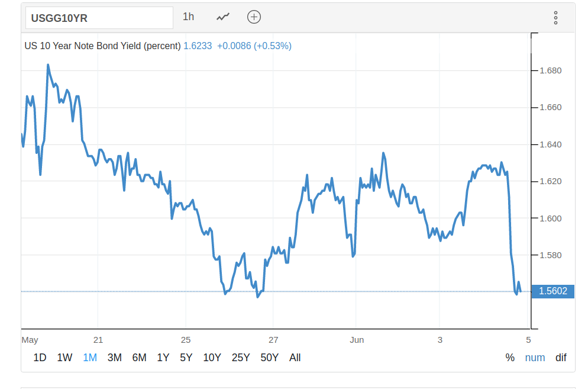Select the 50Y time range
Viewport: 588px width, 389px height.
click(269, 358)
